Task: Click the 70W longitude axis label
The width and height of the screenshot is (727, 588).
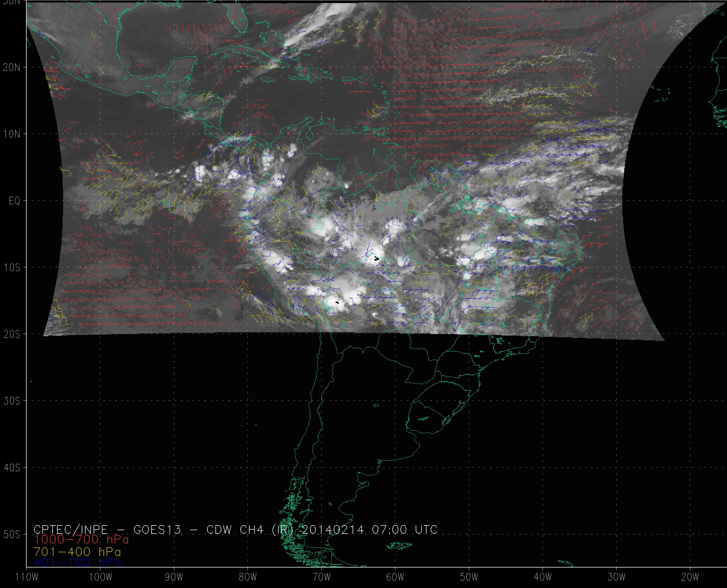Action: point(321,577)
